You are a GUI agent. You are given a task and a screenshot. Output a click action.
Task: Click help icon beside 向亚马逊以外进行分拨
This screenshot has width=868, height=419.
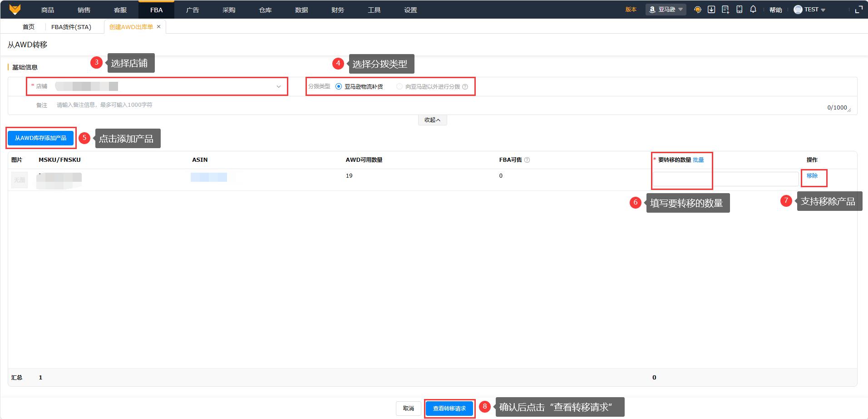[465, 87]
